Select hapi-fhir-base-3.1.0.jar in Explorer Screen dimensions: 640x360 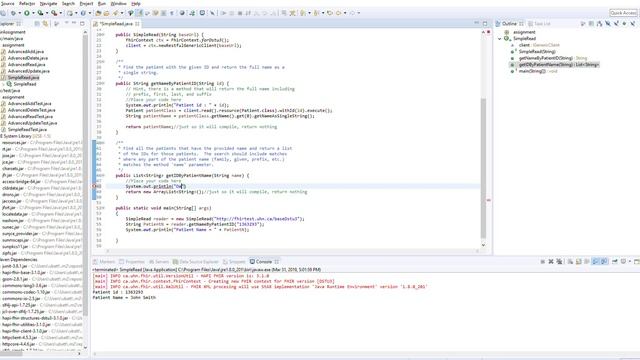pyautogui.click(x=24, y=273)
